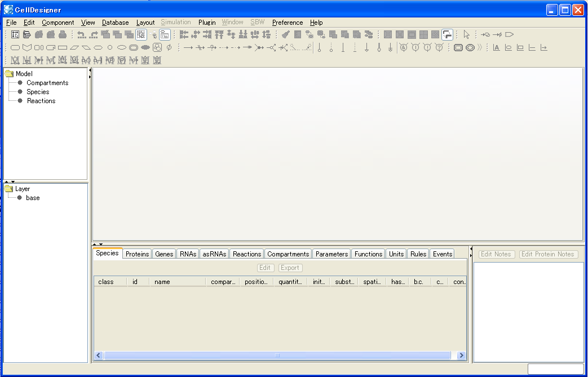This screenshot has width=588, height=377.
Task: Click the New document toolbar icon
Action: point(15,35)
